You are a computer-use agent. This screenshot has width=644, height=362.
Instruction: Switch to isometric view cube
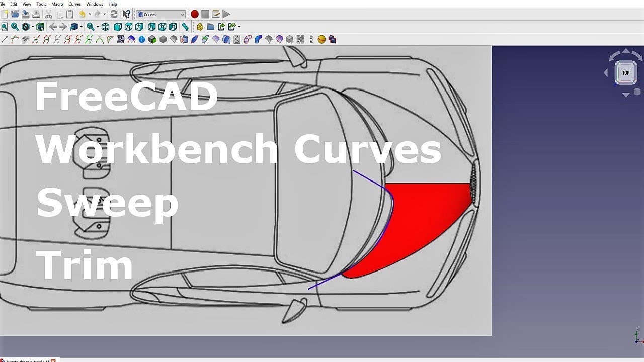(106, 27)
